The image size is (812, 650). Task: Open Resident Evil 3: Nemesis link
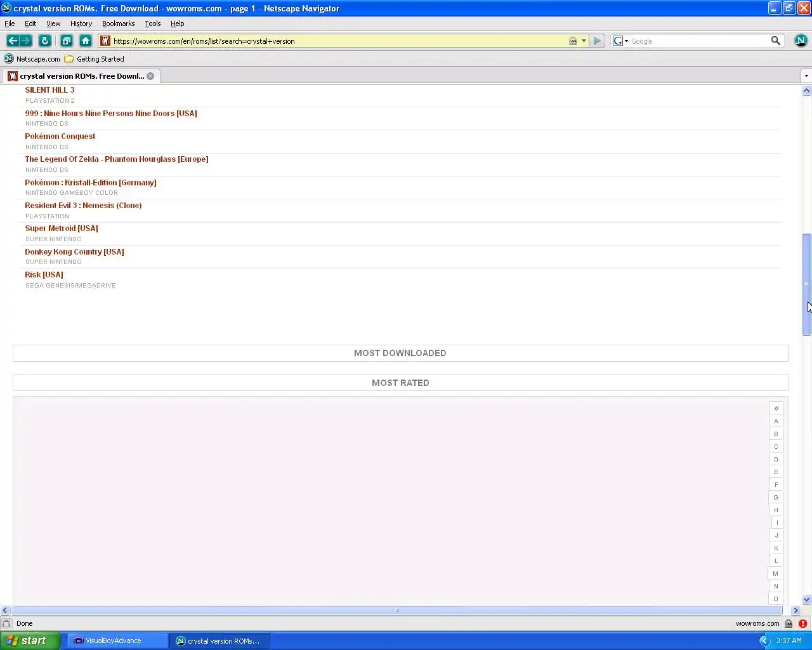click(83, 206)
